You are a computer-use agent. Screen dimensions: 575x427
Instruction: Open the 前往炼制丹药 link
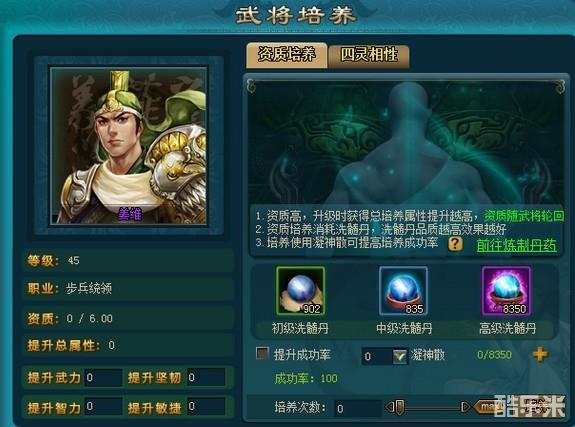(x=516, y=245)
